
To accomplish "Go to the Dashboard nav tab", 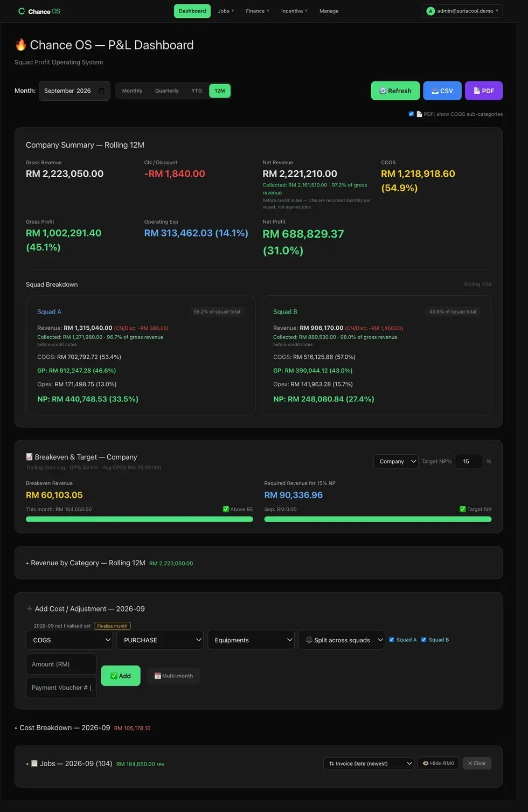I will pos(192,11).
